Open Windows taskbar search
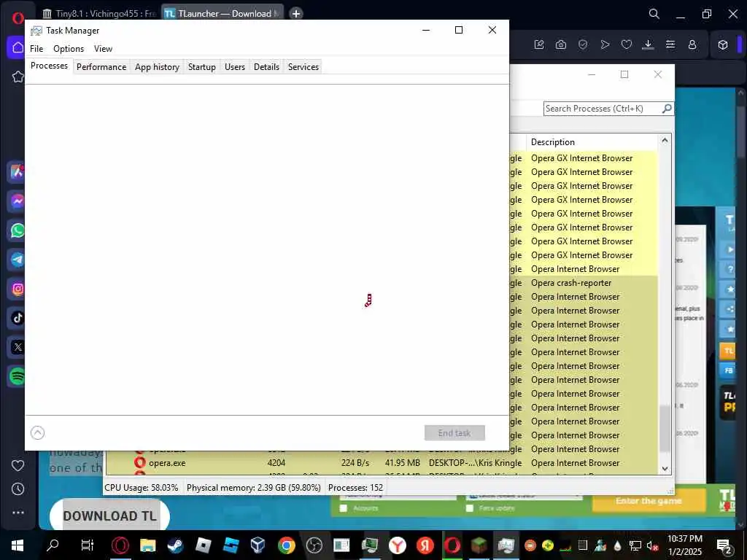 (53, 545)
